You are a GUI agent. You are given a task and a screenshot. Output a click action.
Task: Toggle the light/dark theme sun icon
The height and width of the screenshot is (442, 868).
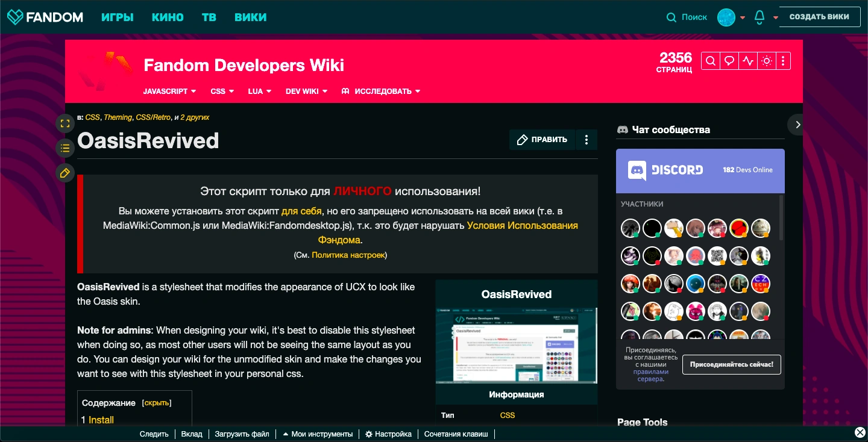[767, 61]
